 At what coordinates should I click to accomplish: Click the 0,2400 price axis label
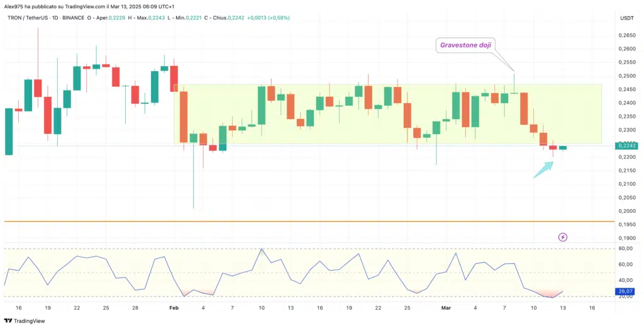coord(626,103)
